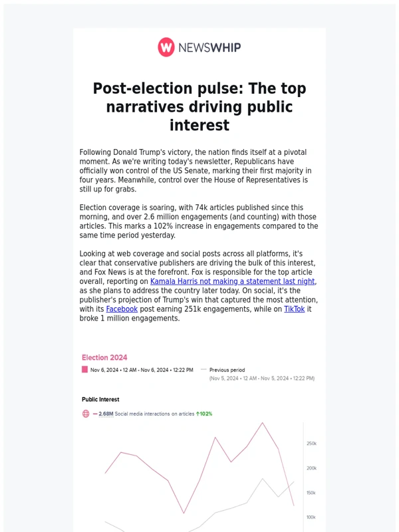Click the 200k axis label
The image size is (399, 532).
click(x=311, y=468)
